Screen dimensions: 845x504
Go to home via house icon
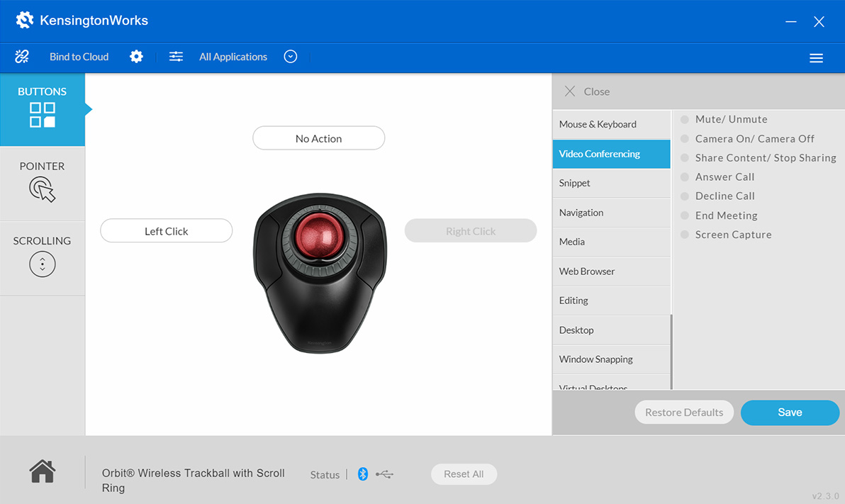(x=43, y=471)
